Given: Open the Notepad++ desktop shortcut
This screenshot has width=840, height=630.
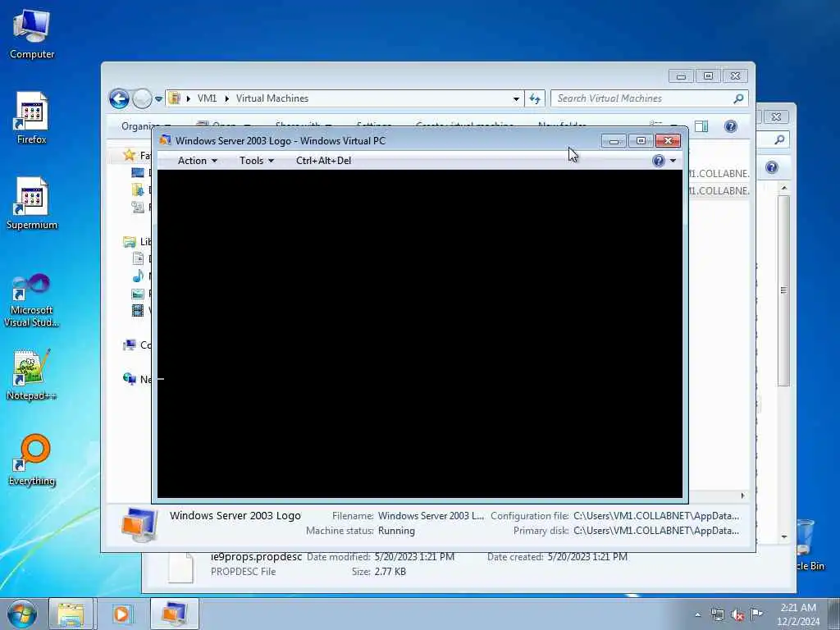Looking at the screenshot, I should 32,374.
